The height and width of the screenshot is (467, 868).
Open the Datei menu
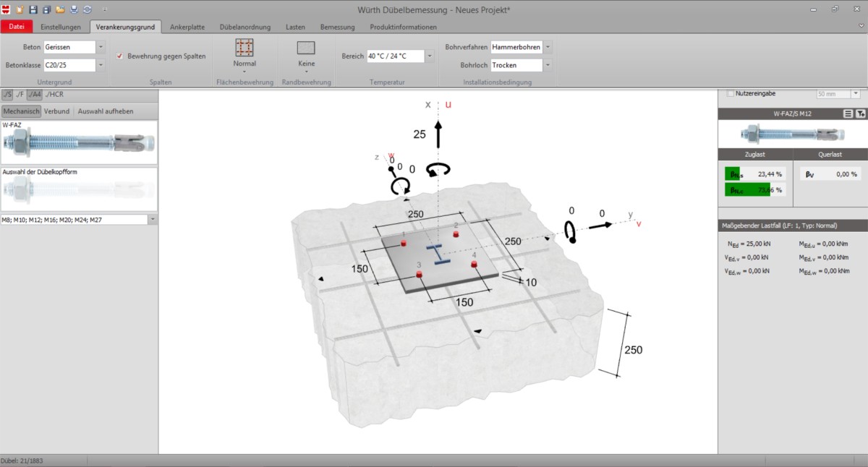click(x=17, y=27)
